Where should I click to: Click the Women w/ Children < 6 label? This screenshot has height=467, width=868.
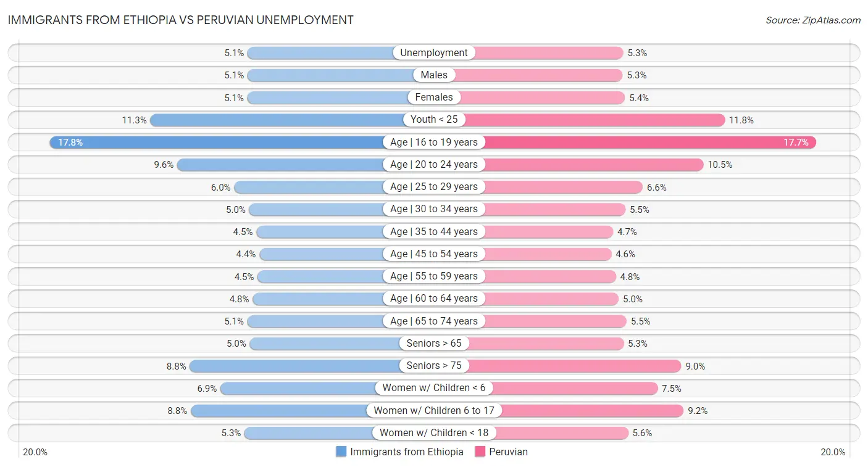tap(434, 388)
